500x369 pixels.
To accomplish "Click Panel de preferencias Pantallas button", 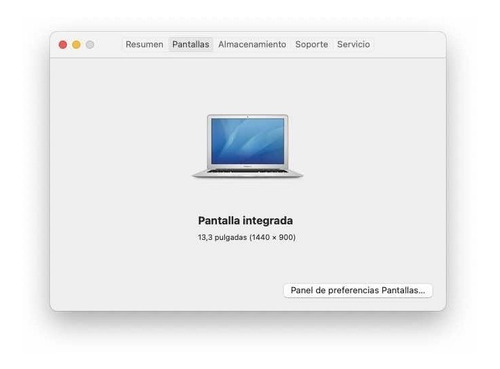I will pos(358,290).
